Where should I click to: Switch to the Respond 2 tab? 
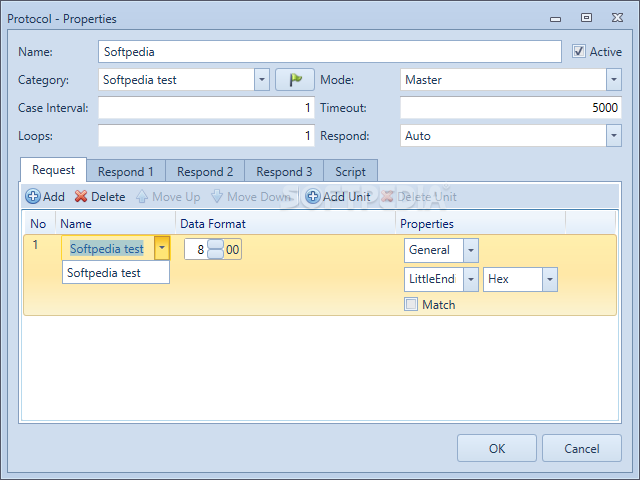click(x=205, y=171)
